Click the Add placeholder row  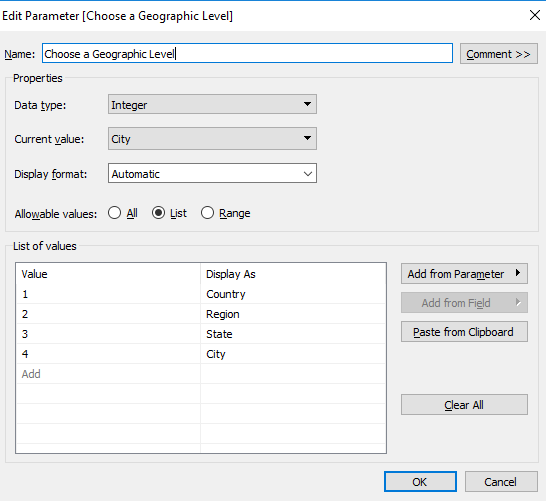pos(201,374)
